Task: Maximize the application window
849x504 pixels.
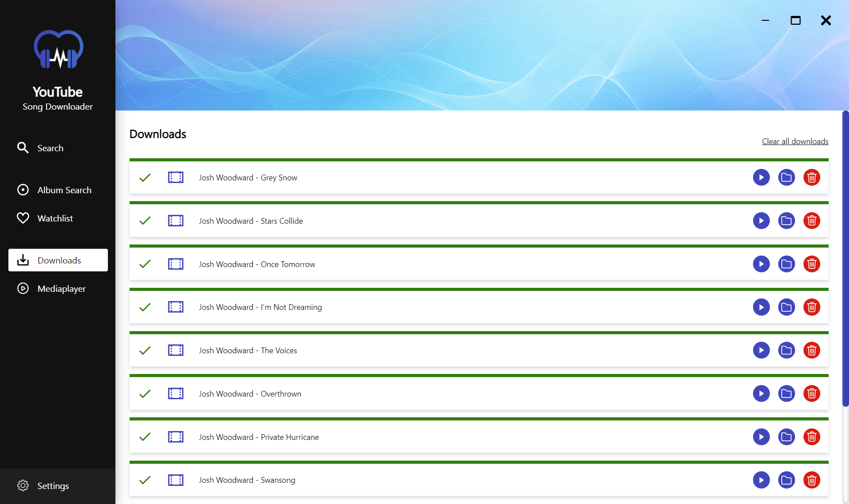Action: [x=795, y=20]
